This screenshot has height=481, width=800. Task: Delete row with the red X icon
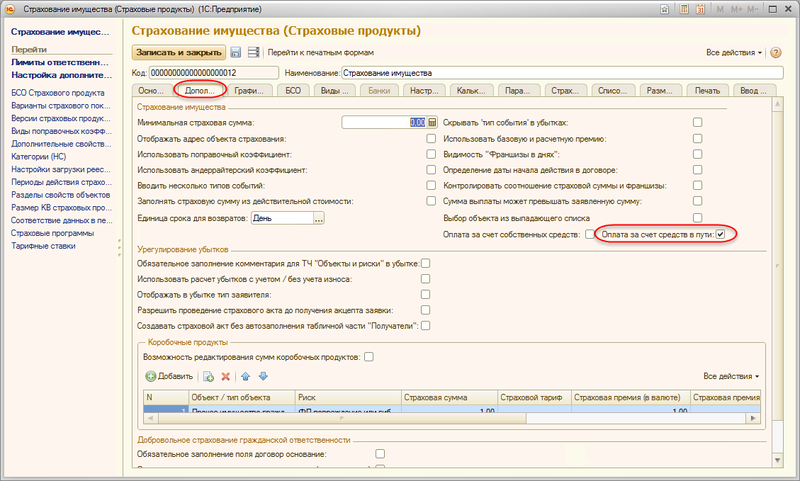tap(225, 376)
